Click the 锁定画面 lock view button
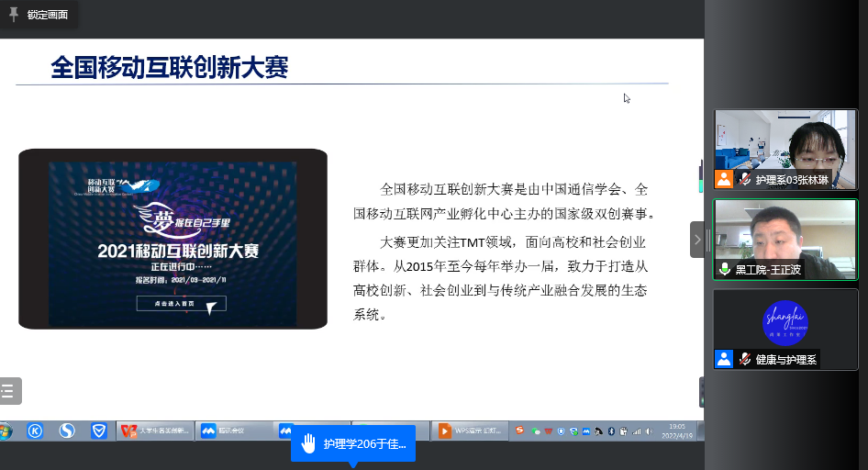868x470 pixels. point(47,15)
